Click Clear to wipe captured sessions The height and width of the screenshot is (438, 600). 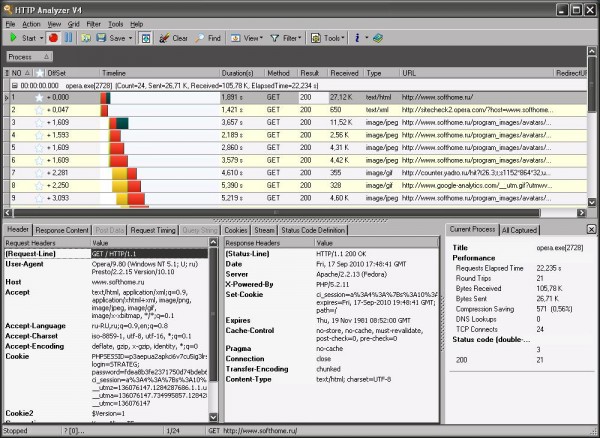pyautogui.click(x=173, y=38)
